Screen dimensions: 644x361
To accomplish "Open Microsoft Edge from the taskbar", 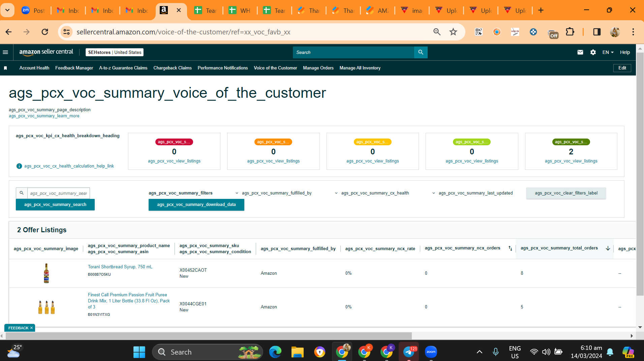I will 275,352.
